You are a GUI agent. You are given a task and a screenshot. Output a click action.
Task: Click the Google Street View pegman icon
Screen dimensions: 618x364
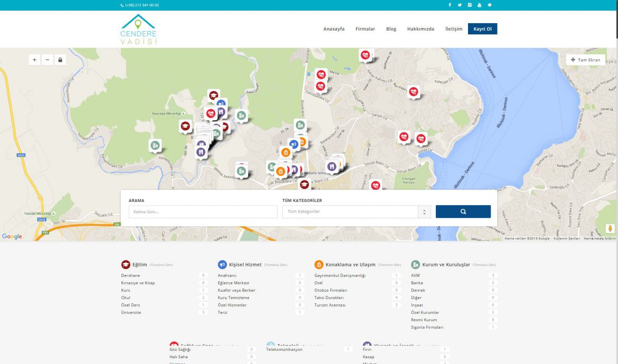[x=610, y=228]
